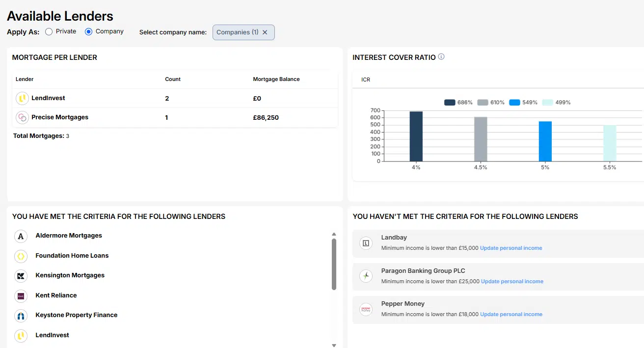Toggle the 686% legend swatch
The height and width of the screenshot is (348, 644).
[450, 103]
